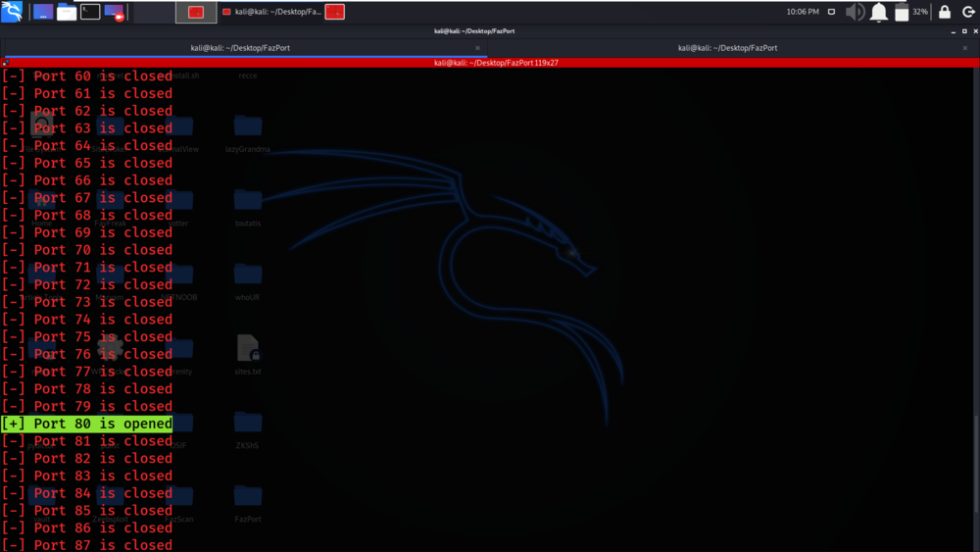Click the line 'Port 79 is closed'
The image size is (980, 552).
[x=87, y=406]
